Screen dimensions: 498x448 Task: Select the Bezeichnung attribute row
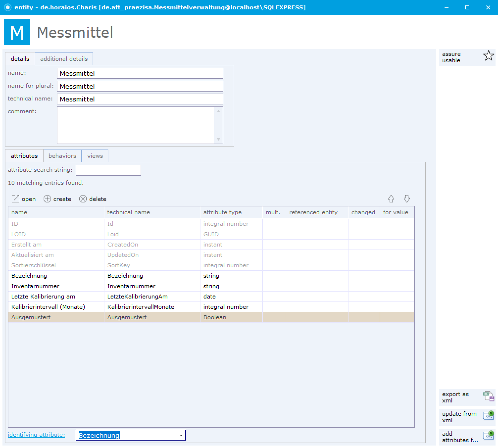click(211, 276)
